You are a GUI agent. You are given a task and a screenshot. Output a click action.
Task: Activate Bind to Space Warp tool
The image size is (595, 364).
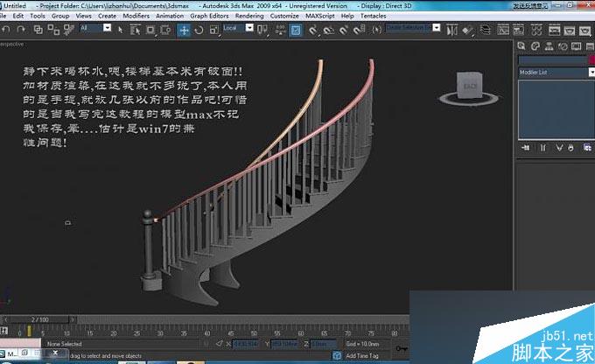click(68, 30)
